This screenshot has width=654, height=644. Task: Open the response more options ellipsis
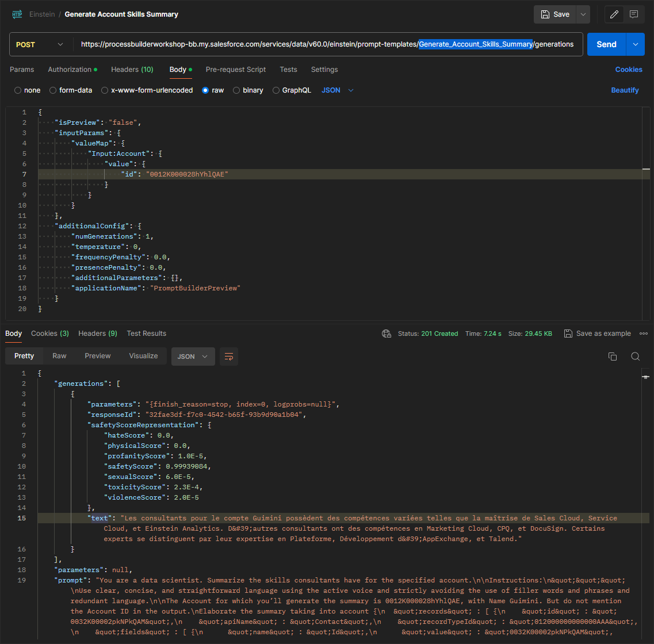(x=644, y=333)
